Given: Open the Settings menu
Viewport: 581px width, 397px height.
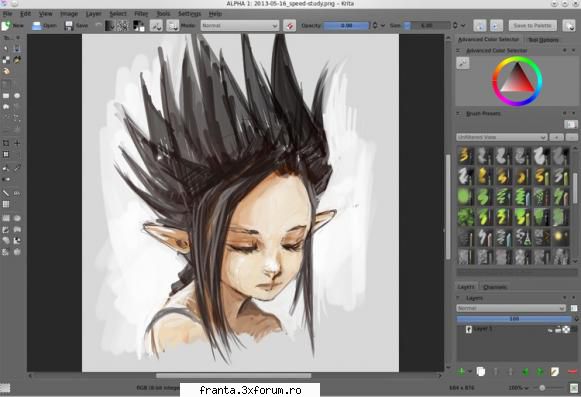Looking at the screenshot, I should [x=189, y=14].
